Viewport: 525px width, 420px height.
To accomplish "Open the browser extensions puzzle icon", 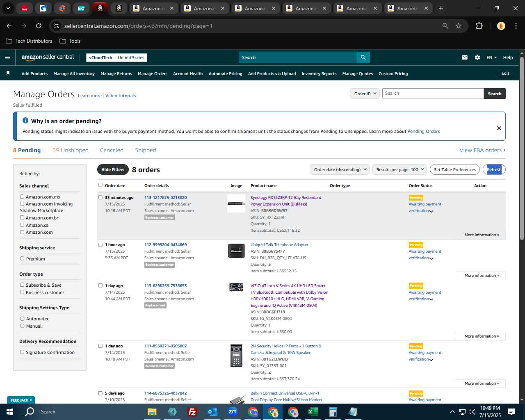I will click(x=479, y=26).
